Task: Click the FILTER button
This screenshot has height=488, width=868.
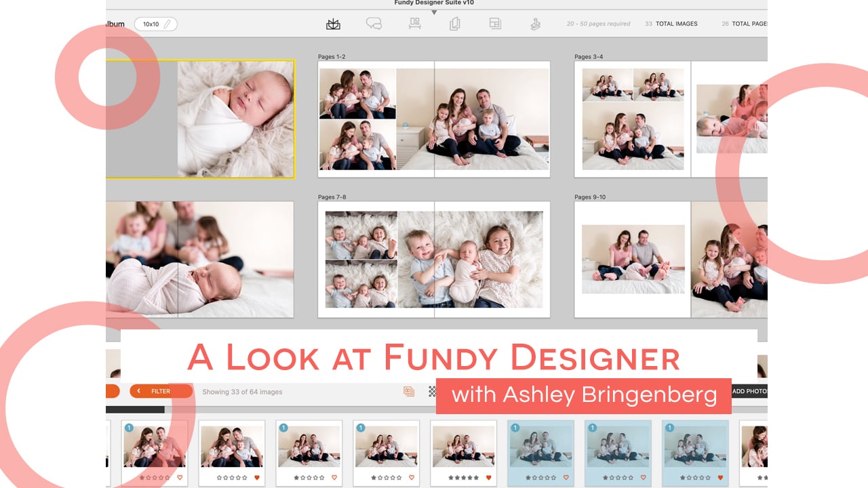Action: click(x=161, y=391)
